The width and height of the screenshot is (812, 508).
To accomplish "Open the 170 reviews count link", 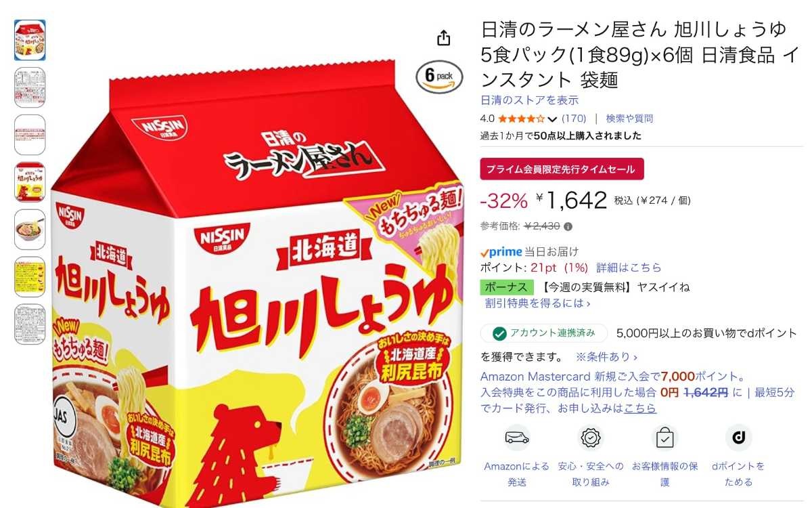I will pos(574,119).
